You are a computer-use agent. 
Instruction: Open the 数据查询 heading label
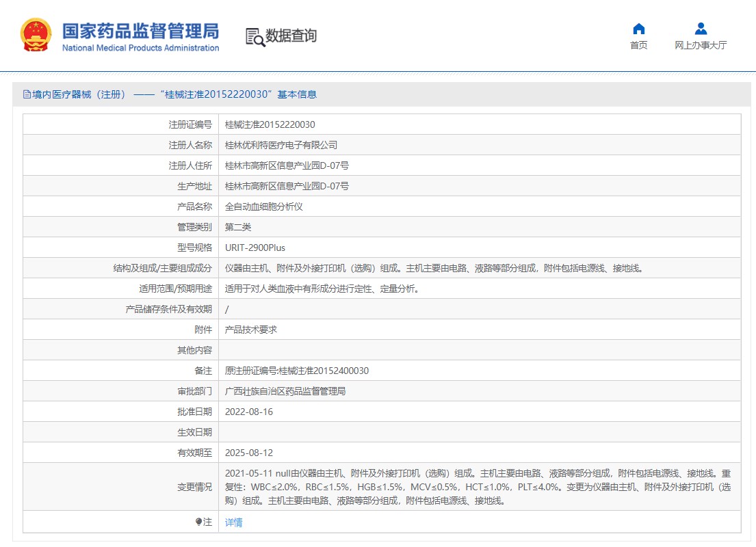point(291,36)
